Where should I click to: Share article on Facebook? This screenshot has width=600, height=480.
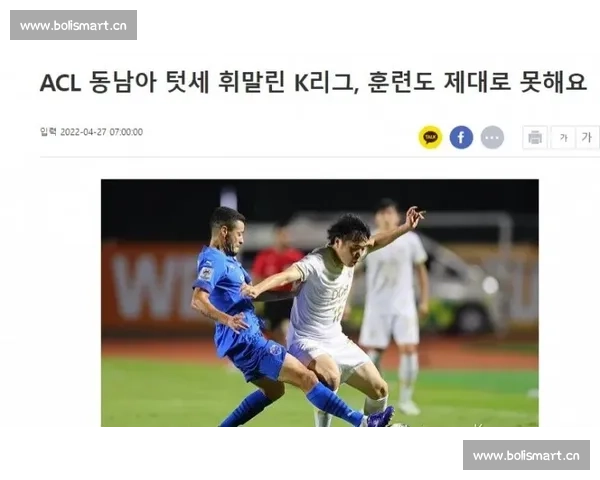tap(461, 137)
